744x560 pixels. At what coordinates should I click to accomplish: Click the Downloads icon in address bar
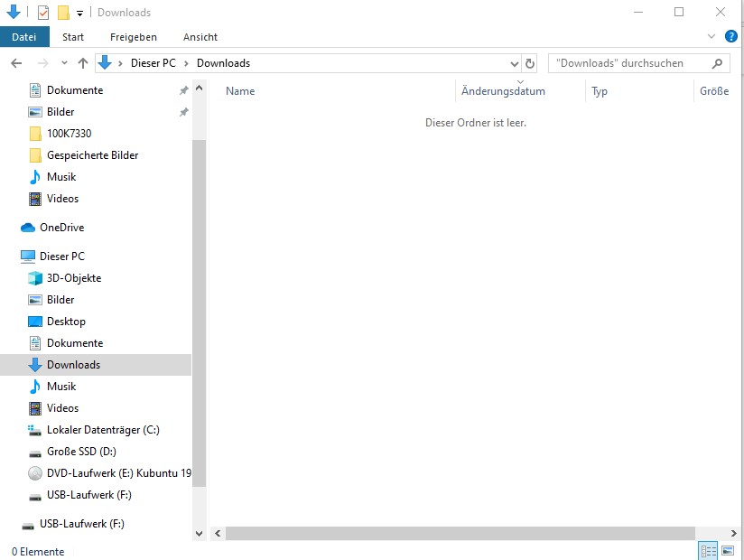[105, 62]
